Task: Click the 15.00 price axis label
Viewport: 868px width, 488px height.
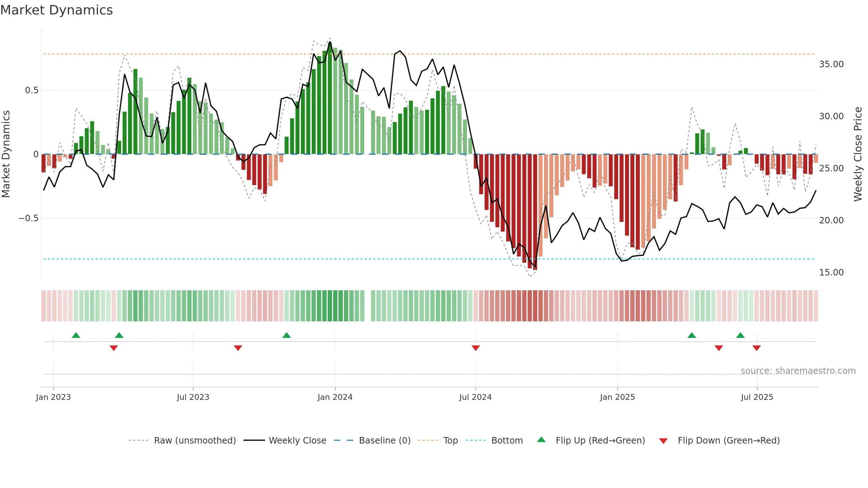Action: (x=831, y=273)
